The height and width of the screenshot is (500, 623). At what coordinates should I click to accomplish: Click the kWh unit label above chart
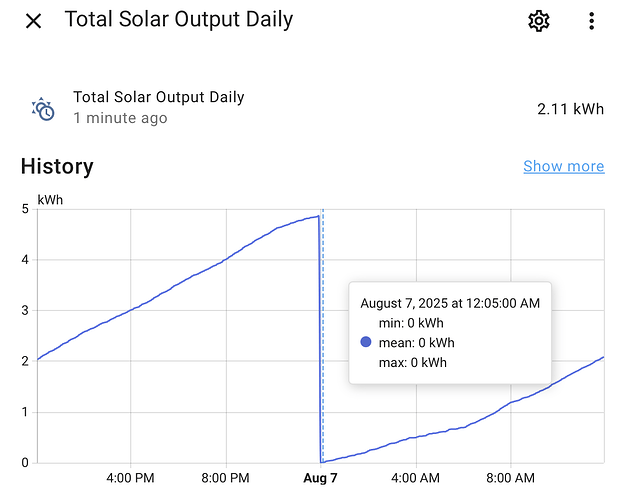[x=50, y=200]
